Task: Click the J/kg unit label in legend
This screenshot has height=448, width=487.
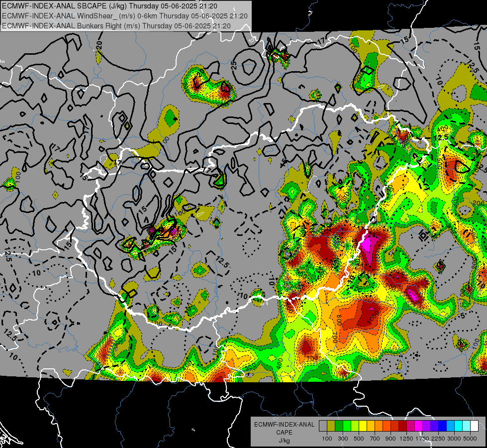Action: click(x=284, y=441)
